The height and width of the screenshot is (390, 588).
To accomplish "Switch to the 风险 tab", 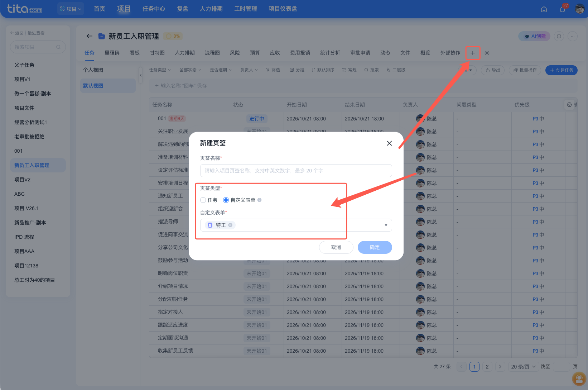I will tap(235, 53).
